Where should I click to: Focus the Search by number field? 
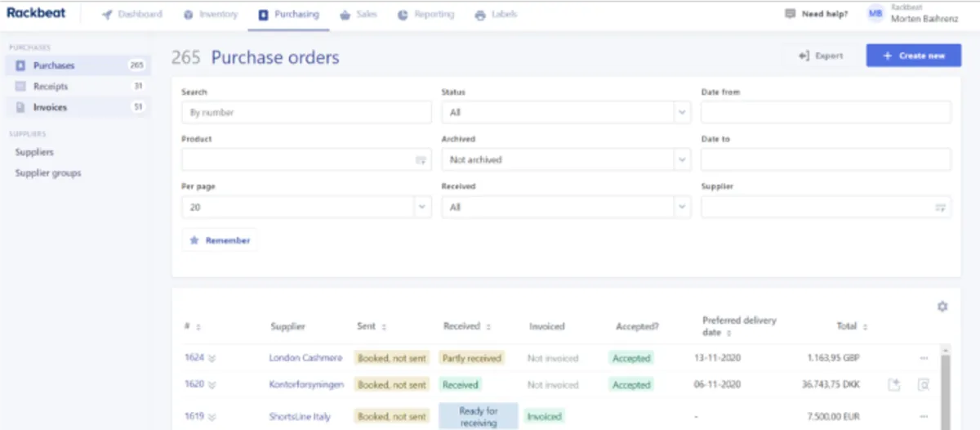(306, 113)
